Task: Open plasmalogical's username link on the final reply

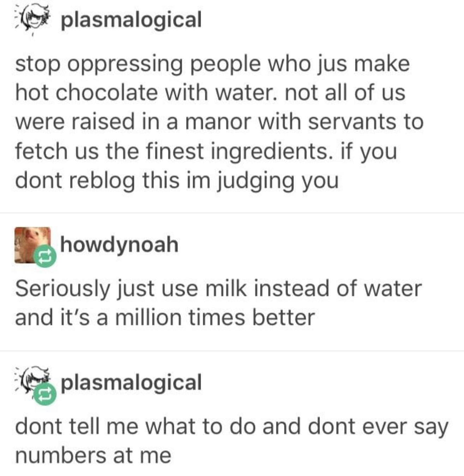Action: pyautogui.click(x=131, y=383)
